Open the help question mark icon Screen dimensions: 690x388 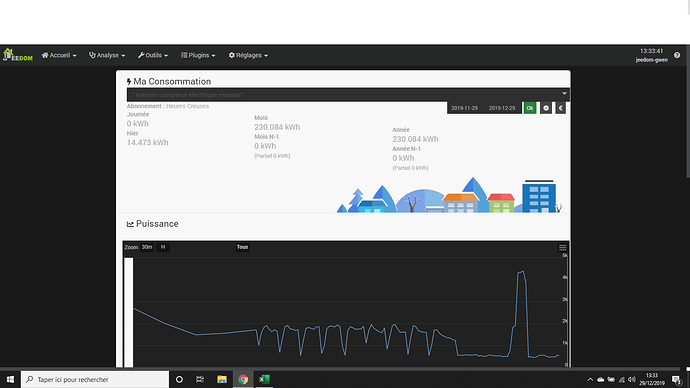(677, 55)
